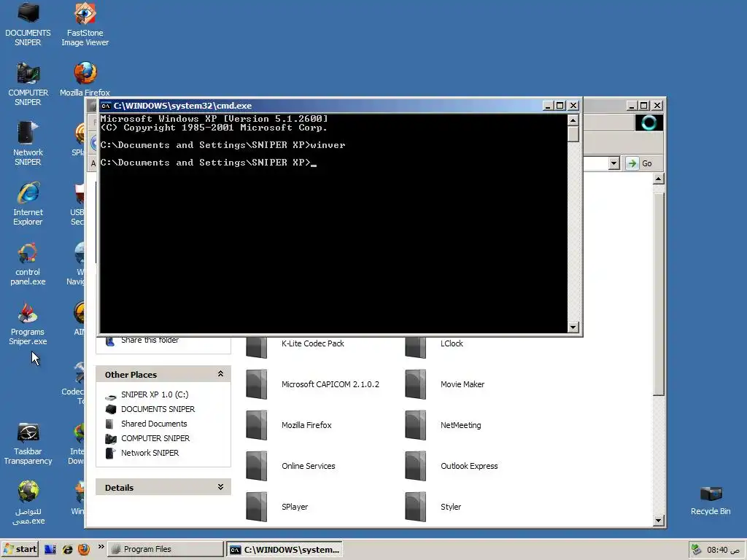Image resolution: width=747 pixels, height=560 pixels.
Task: Expand the Details panel
Action: [x=220, y=487]
